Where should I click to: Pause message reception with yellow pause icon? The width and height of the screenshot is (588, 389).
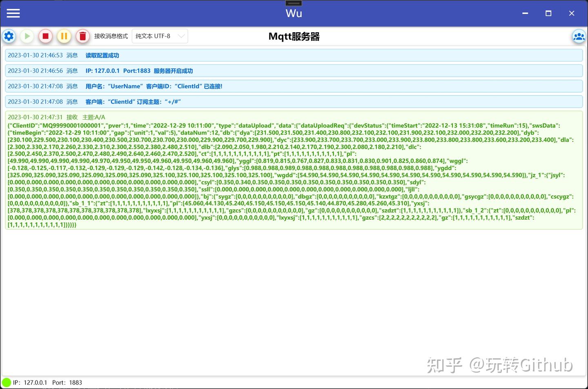tap(64, 36)
